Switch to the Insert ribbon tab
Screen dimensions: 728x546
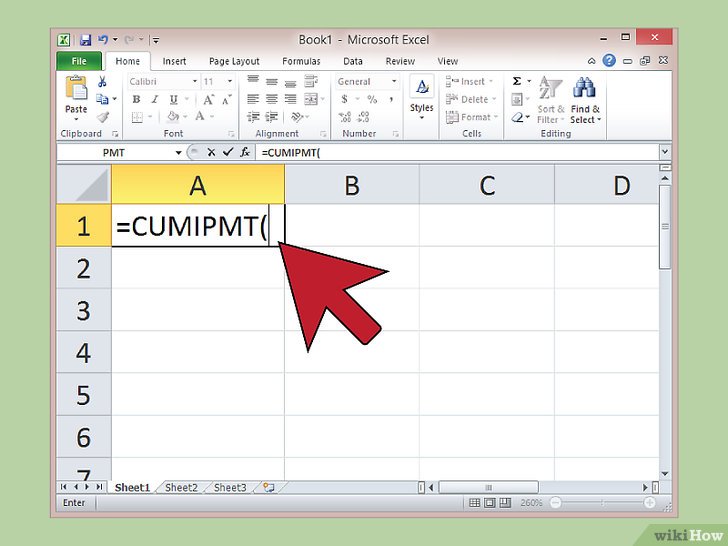click(174, 61)
